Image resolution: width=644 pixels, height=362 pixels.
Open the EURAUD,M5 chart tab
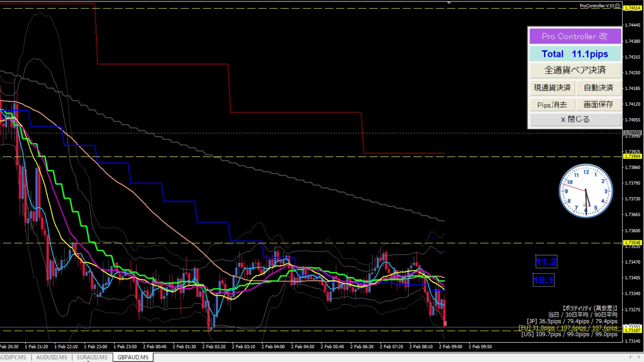click(92, 357)
